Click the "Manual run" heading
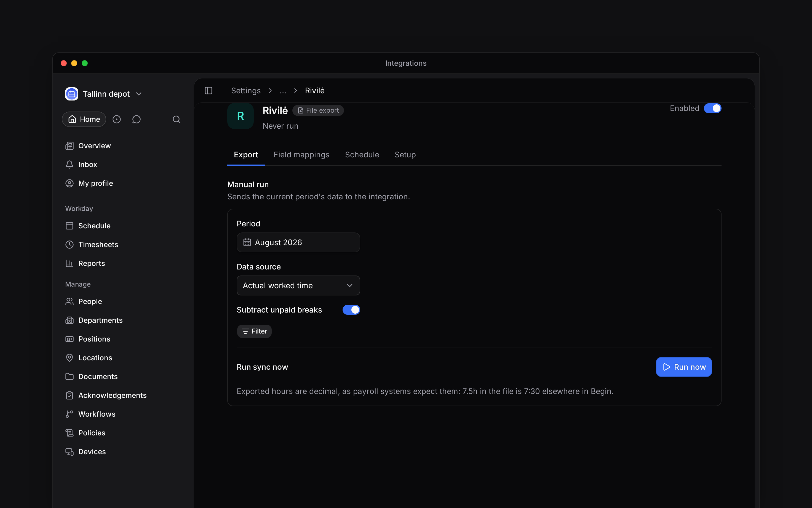The height and width of the screenshot is (508, 812). [x=248, y=184]
